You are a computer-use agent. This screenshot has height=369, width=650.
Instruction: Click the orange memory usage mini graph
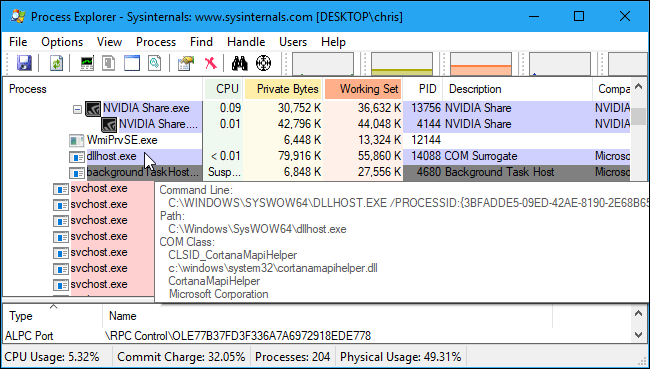[x=481, y=64]
